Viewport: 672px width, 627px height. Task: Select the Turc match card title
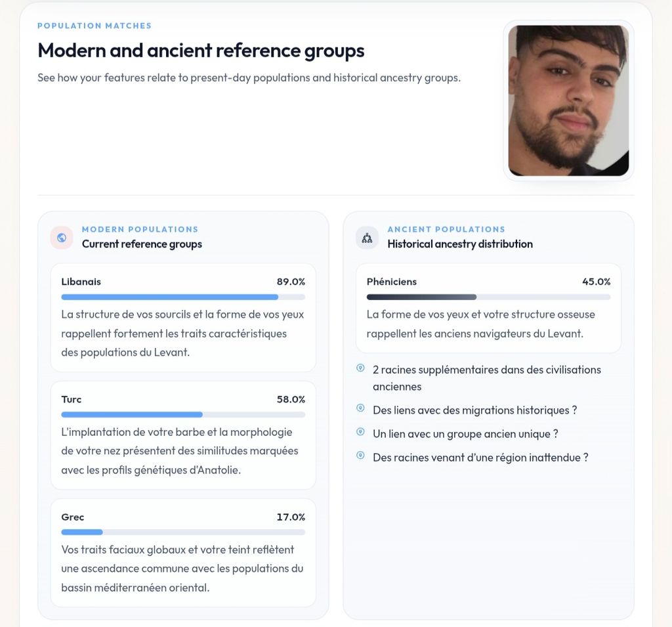click(x=71, y=399)
